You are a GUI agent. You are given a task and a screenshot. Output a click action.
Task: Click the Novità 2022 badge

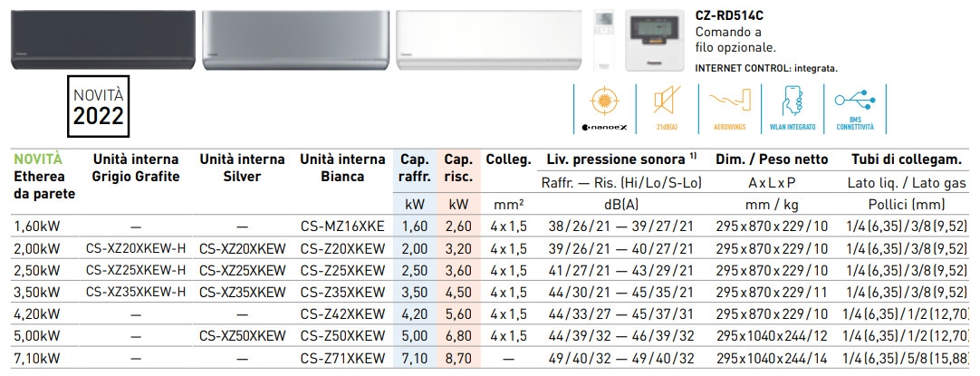pyautogui.click(x=99, y=106)
